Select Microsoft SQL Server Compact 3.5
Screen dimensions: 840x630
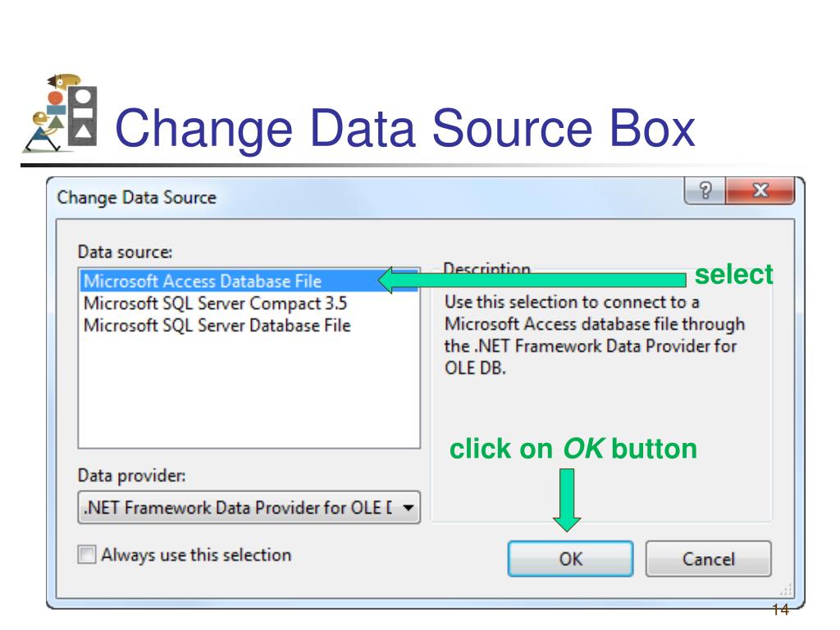[x=216, y=304]
